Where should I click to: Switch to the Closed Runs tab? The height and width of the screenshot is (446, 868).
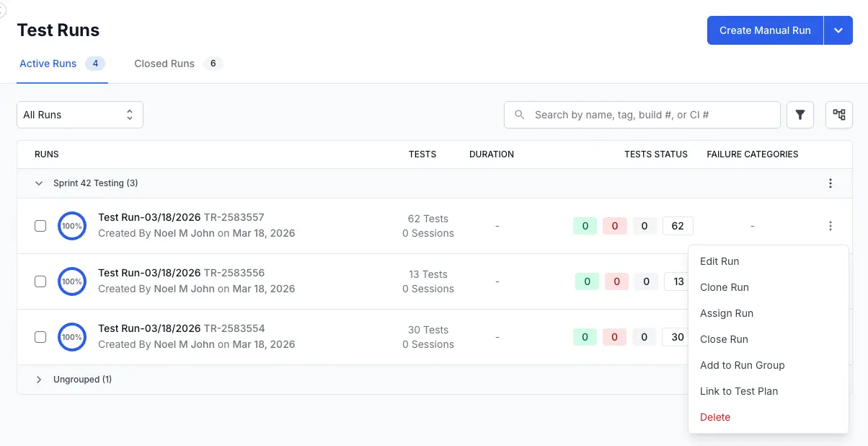(164, 64)
